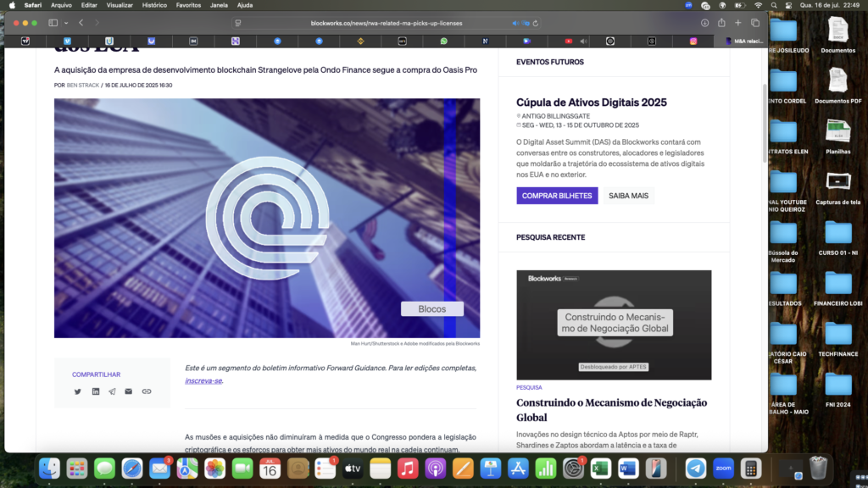The image size is (868, 488).
Task: Open Control Center in menu bar
Action: click(788, 5)
